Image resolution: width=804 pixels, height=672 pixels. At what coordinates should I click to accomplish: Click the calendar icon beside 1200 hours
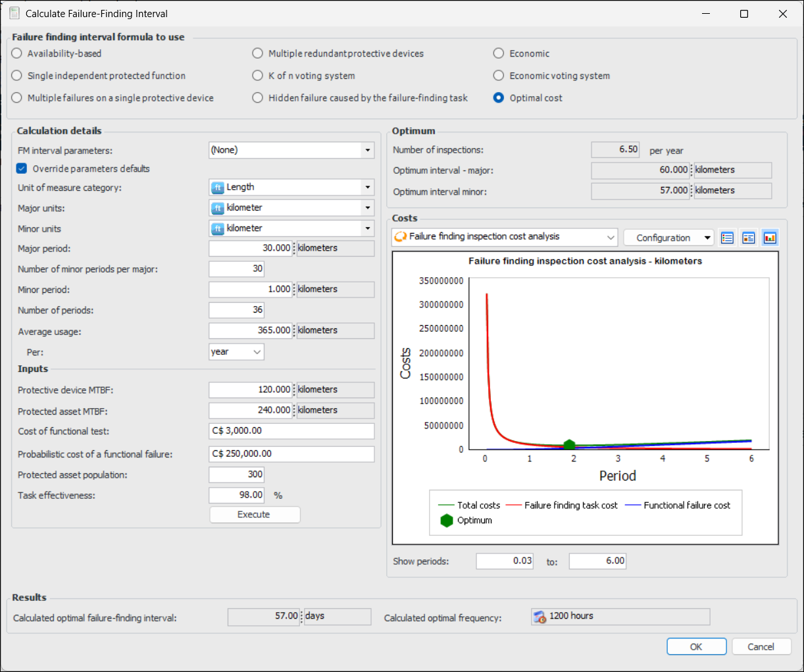click(x=540, y=617)
